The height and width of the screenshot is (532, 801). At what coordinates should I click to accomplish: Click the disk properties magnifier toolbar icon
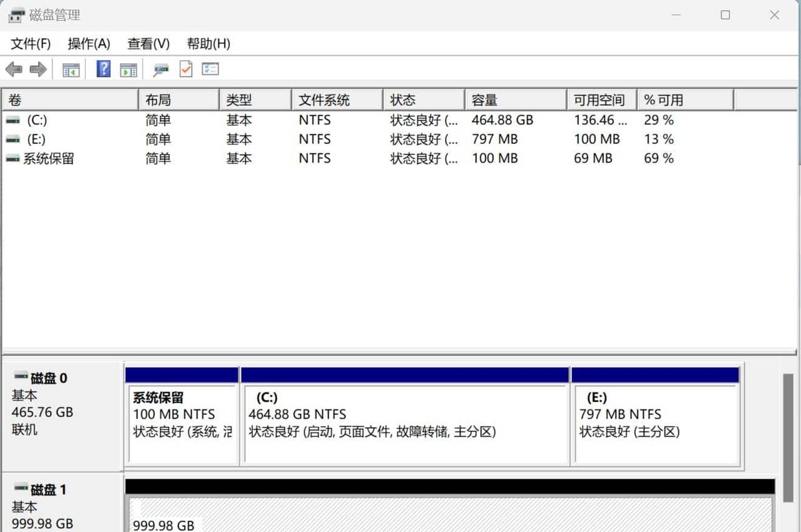click(160, 69)
